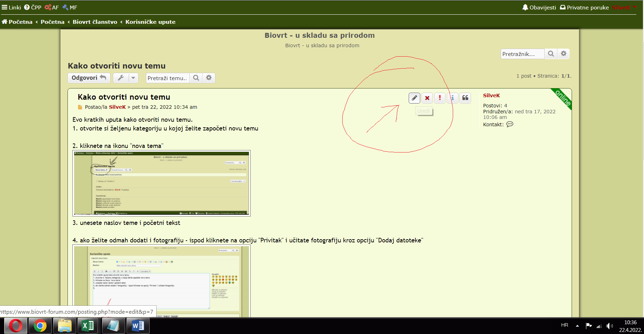Open Excel from the Windows taskbar

click(x=87, y=326)
